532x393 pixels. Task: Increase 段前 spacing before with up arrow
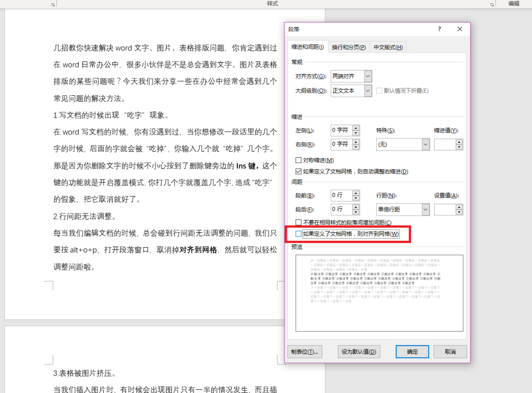coord(355,193)
